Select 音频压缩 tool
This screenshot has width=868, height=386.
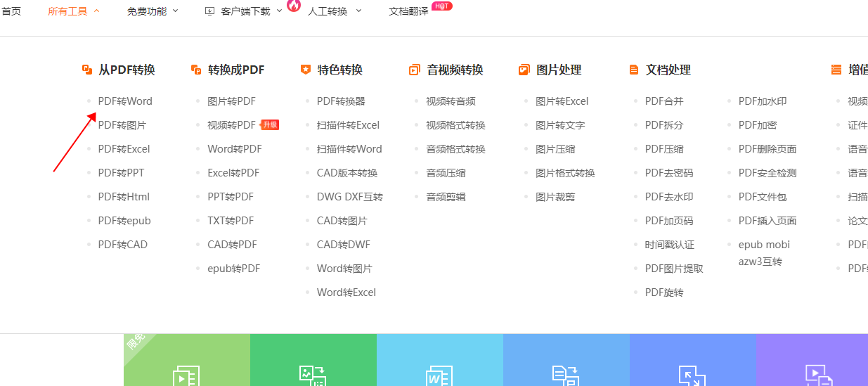point(446,173)
